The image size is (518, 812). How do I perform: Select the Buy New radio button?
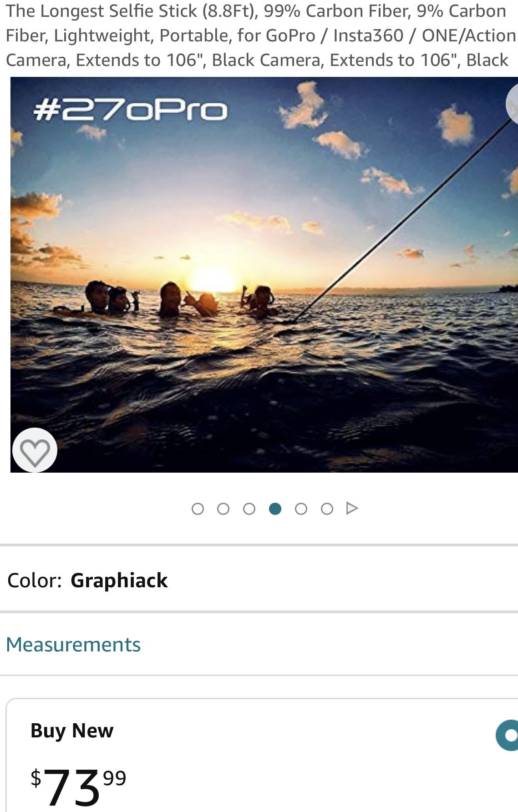[509, 735]
